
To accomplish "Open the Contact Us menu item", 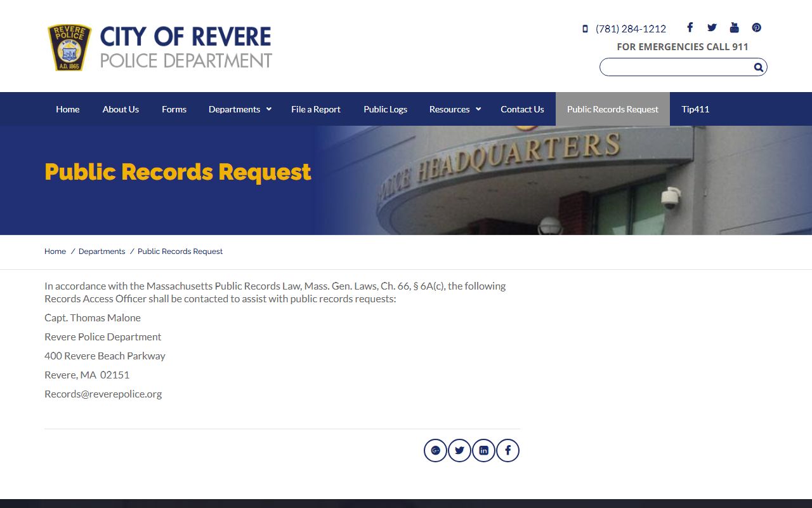I will [522, 109].
